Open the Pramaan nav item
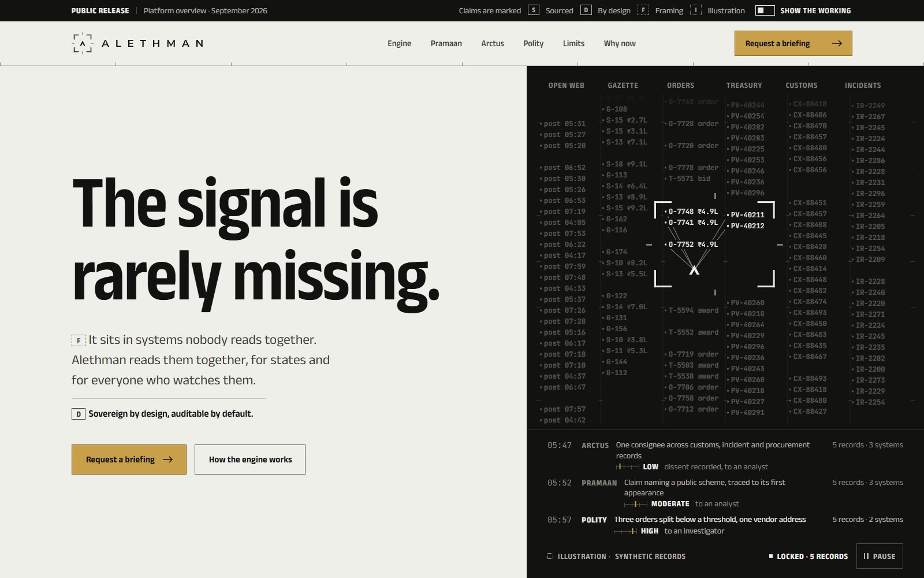The height and width of the screenshot is (578, 924). tap(446, 43)
